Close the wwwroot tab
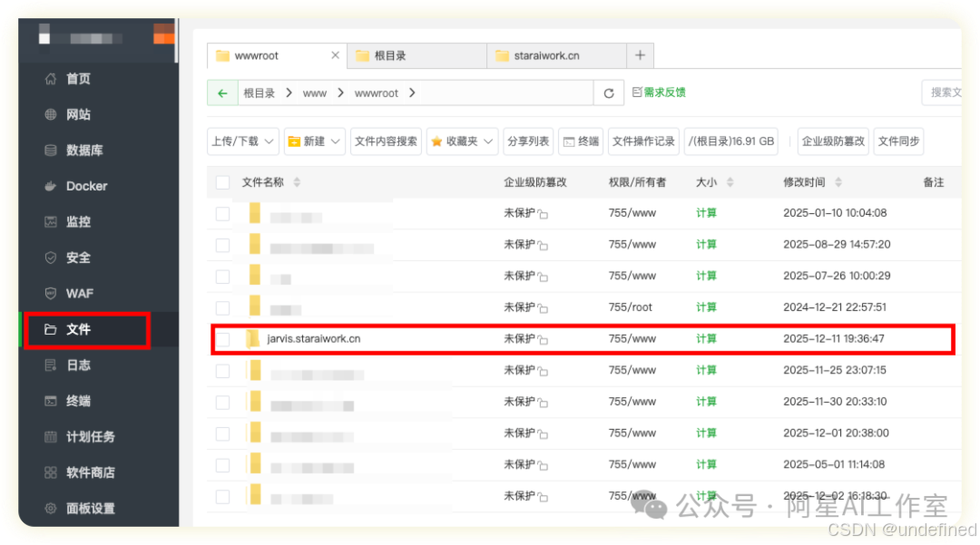This screenshot has height=545, width=980. (x=335, y=55)
